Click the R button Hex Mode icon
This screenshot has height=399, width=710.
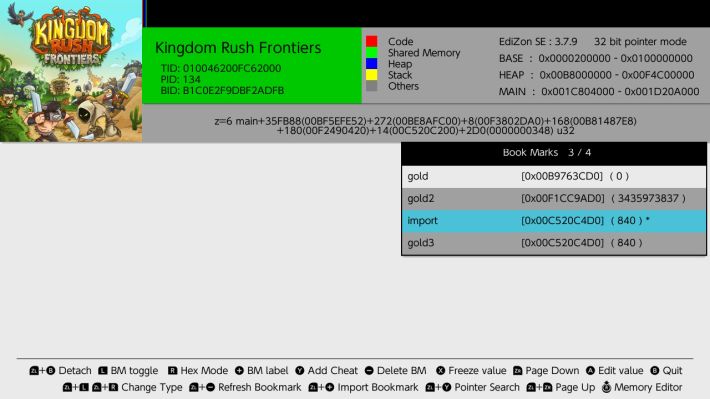point(173,370)
